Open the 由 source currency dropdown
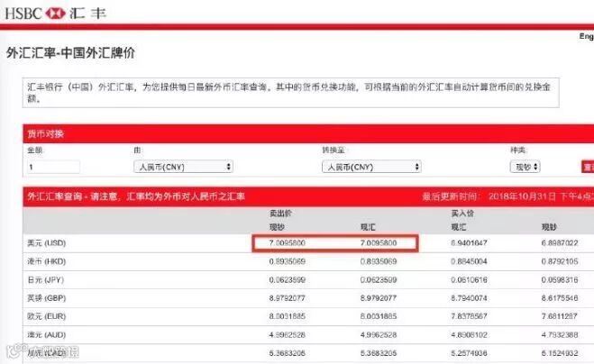The width and height of the screenshot is (594, 364). click(183, 167)
